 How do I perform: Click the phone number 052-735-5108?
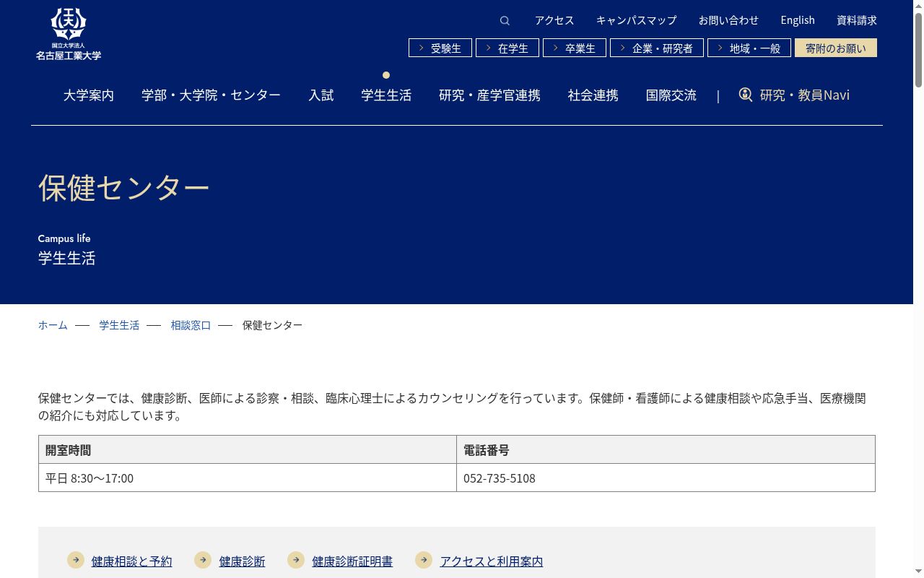click(x=500, y=478)
